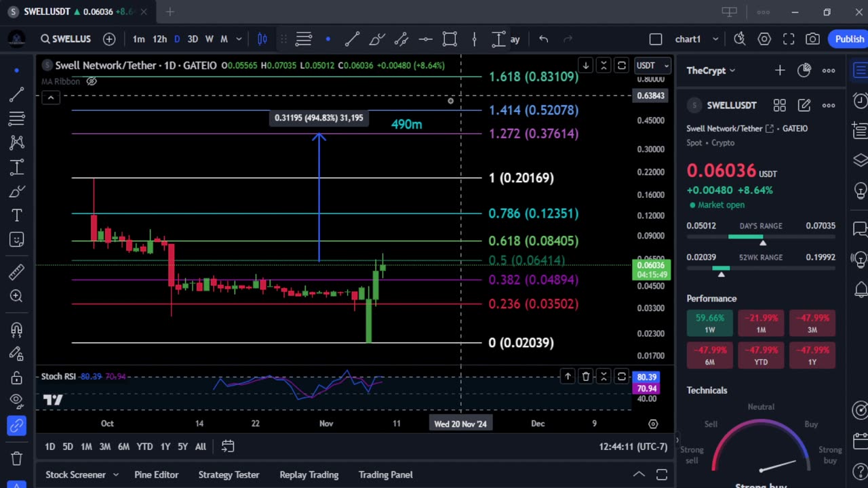Remove drawings with trash icon in sidebar
The height and width of the screenshot is (488, 868).
(x=17, y=459)
